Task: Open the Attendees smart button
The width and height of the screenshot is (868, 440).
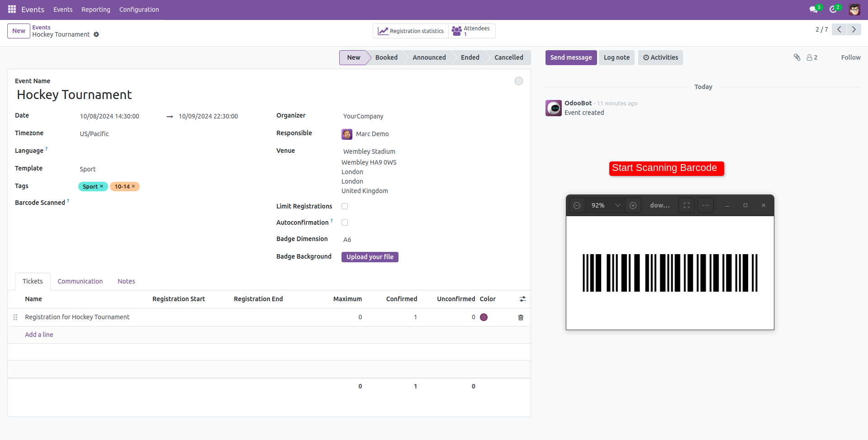Action: tap(472, 31)
